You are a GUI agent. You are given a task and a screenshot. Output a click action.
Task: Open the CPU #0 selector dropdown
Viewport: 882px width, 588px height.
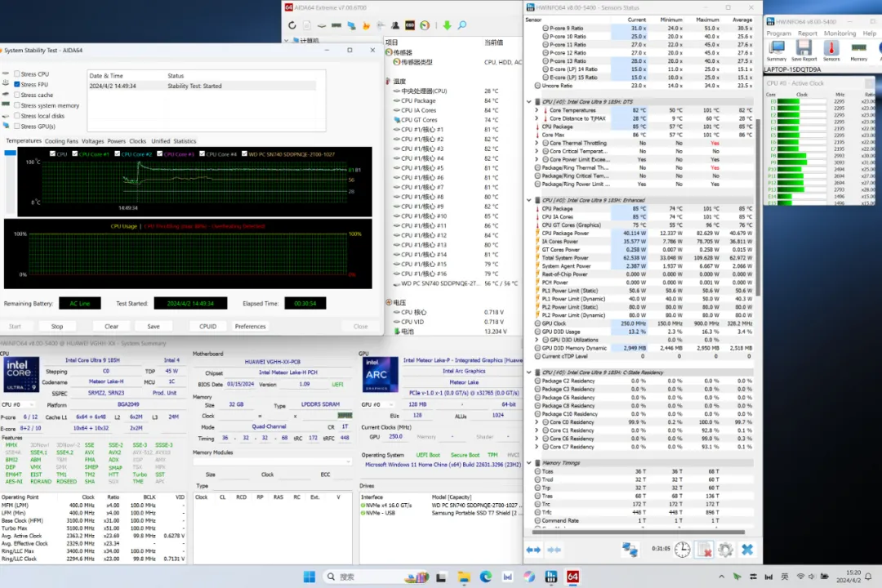[20, 405]
